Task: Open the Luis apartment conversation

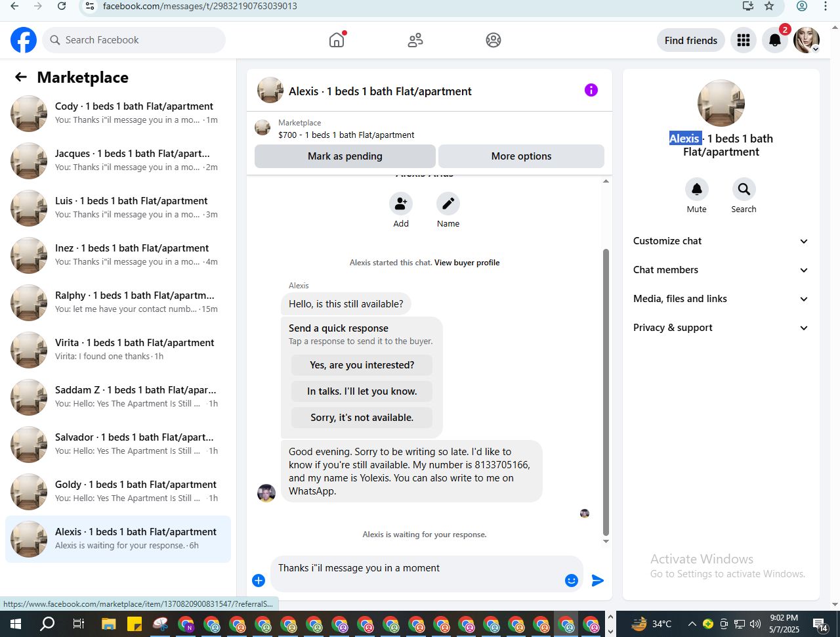Action: click(x=118, y=208)
